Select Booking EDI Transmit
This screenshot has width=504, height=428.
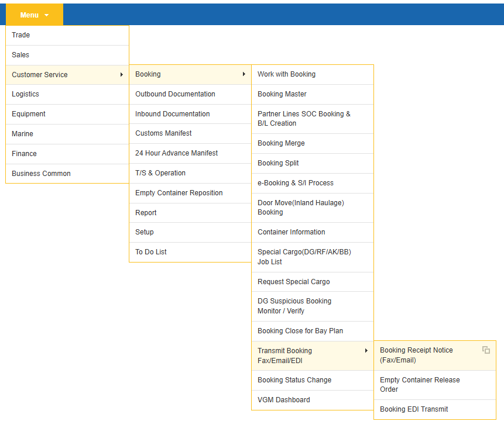click(435, 409)
